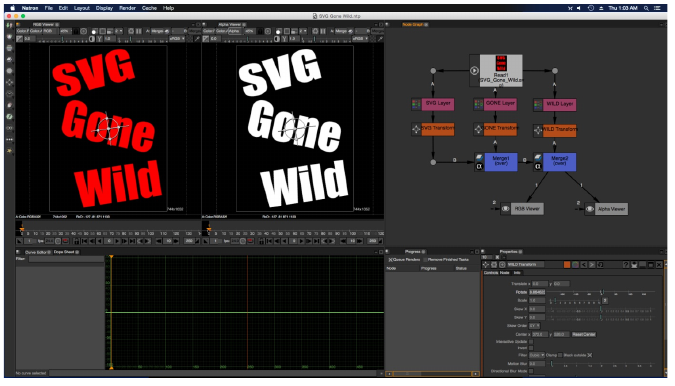Viewport: 675px width, 386px height.
Task: Click the play icon on Read1 node
Action: (x=474, y=71)
